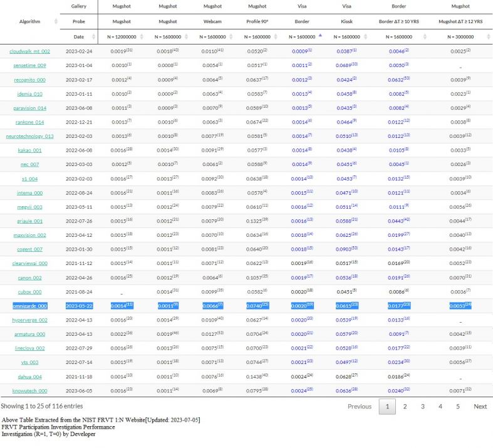Viewport: 493px width, 448px height.
Task: Click Webcam value 0.0127 in armatura_000 row
Action: pyautogui.click(x=212, y=334)
